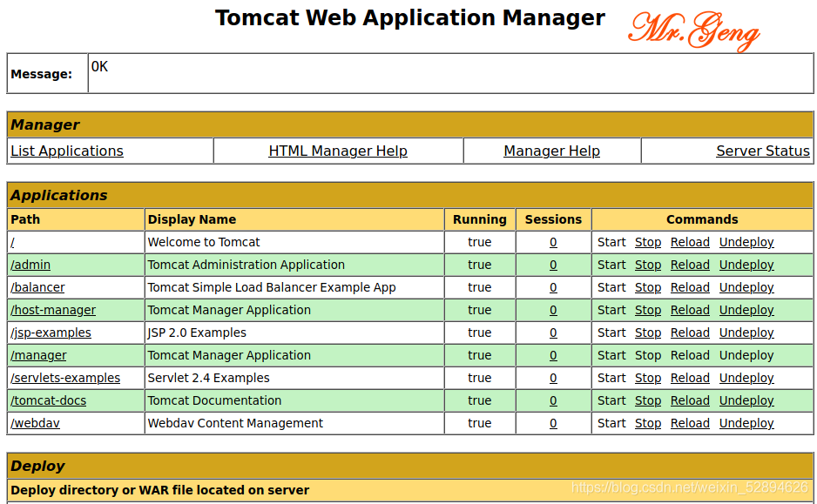
Task: Open the /balancer application path
Action: (37, 287)
